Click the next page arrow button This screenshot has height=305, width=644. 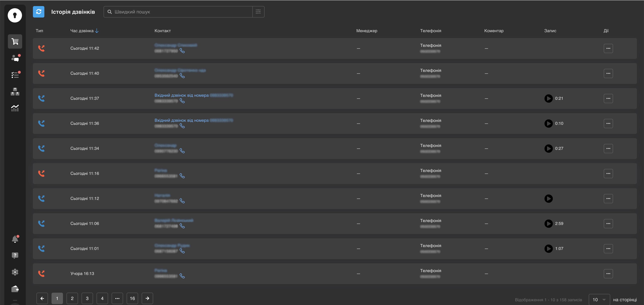[x=147, y=298]
